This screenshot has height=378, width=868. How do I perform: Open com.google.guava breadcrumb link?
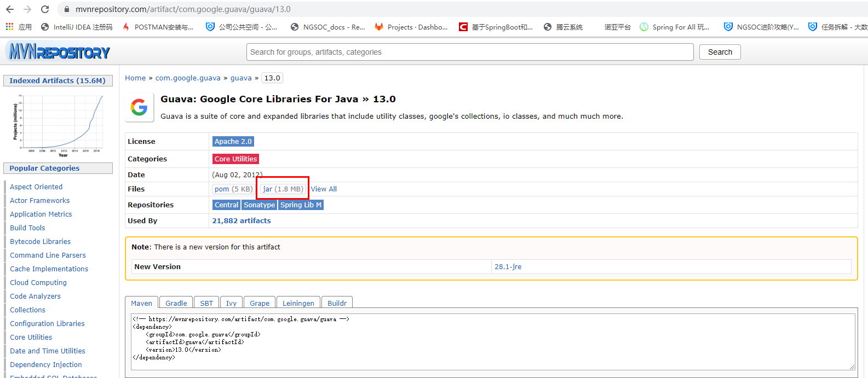(188, 78)
